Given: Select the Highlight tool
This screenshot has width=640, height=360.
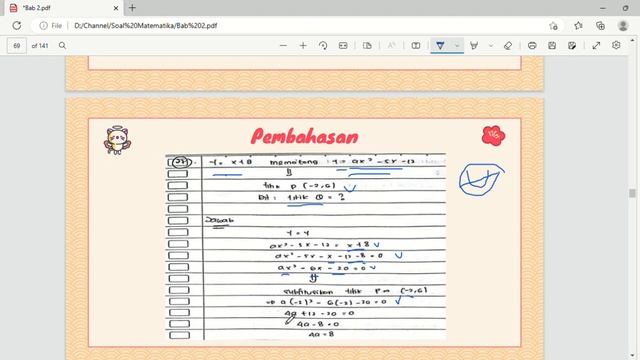Looking at the screenshot, I should click(x=474, y=46).
